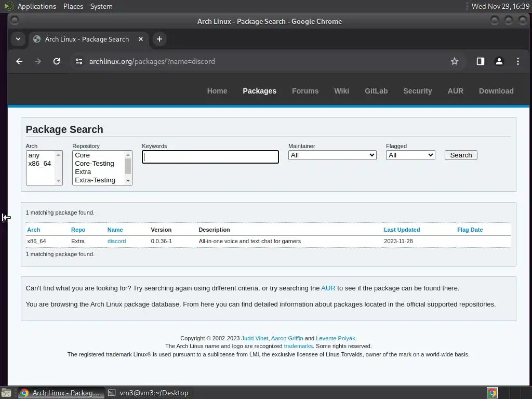
Task: Open the Applications menu
Action: tap(37, 6)
